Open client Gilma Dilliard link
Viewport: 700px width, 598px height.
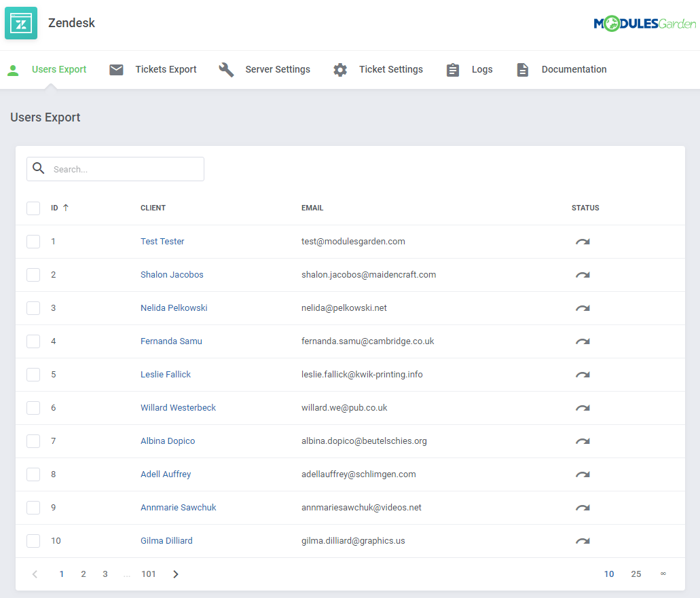pyautogui.click(x=166, y=540)
